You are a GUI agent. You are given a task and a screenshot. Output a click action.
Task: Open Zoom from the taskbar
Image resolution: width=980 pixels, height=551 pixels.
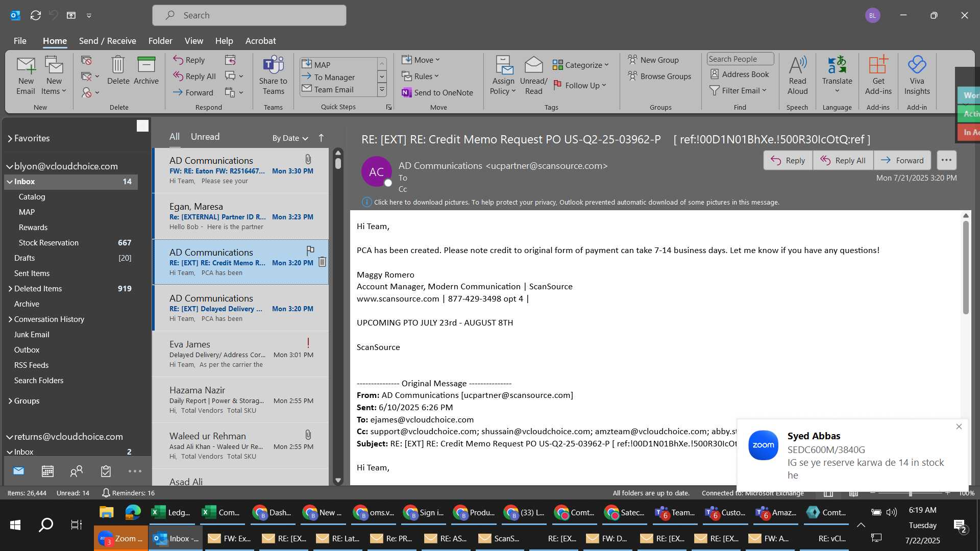121,538
